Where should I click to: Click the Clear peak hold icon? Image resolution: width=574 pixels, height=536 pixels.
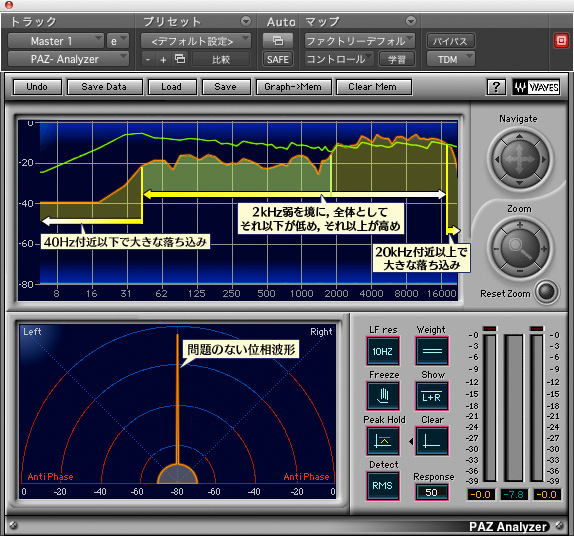432,441
